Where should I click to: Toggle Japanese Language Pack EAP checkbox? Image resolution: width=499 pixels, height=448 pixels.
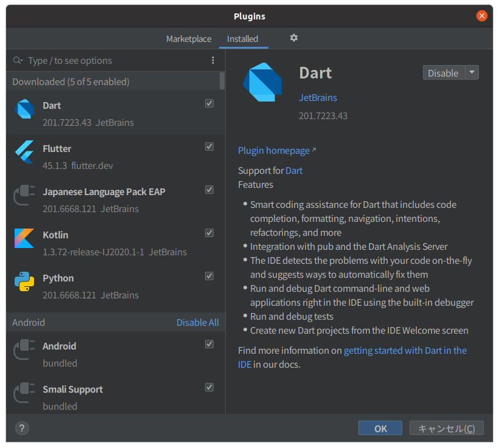[x=209, y=190]
